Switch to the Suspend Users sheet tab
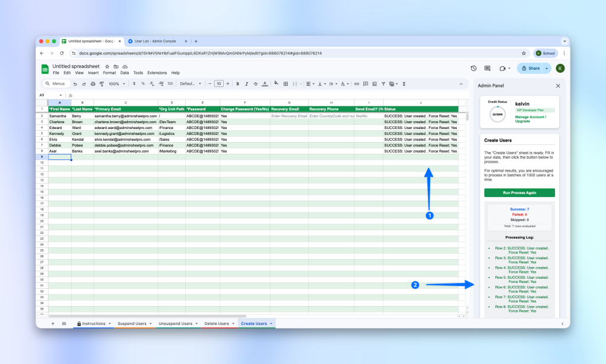Image resolution: width=606 pixels, height=364 pixels. 132,324
